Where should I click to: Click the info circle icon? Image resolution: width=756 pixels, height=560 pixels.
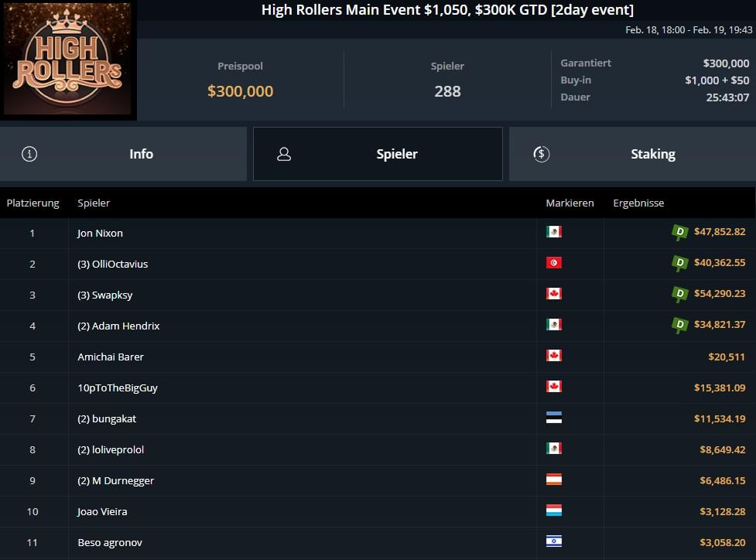pos(29,154)
